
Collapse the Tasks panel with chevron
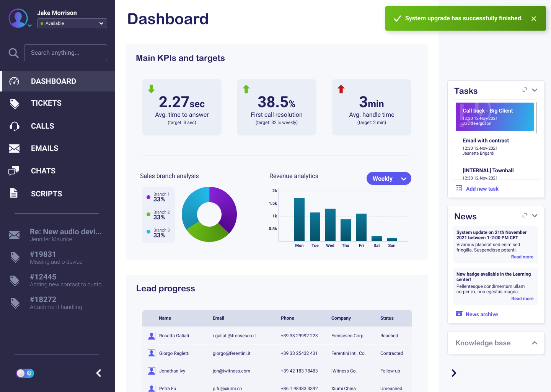pos(535,90)
